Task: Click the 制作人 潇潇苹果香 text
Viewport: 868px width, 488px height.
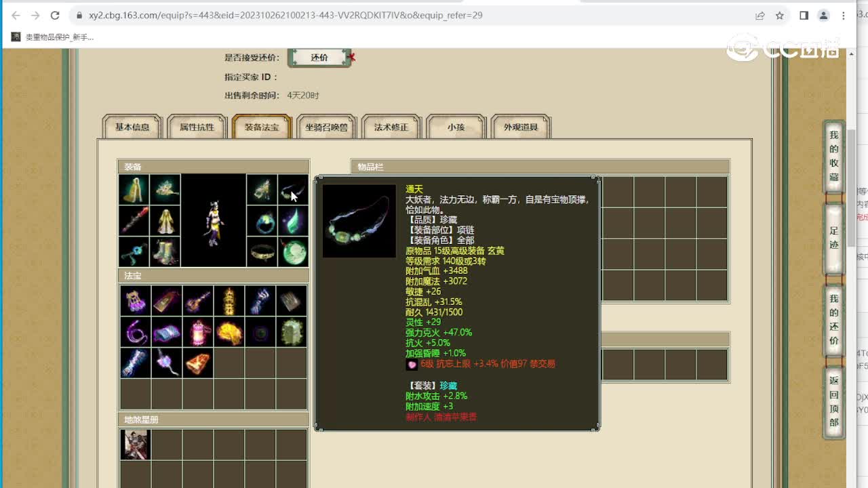Action: pyautogui.click(x=441, y=417)
